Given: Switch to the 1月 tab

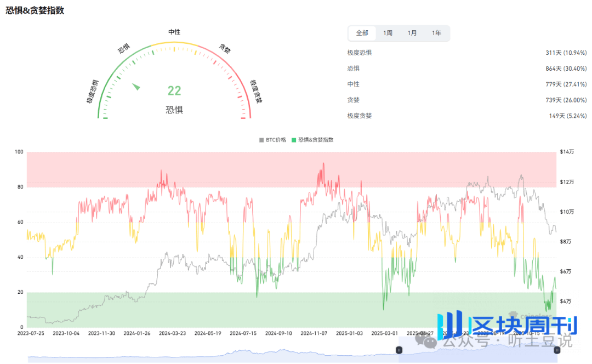Looking at the screenshot, I should point(412,33).
